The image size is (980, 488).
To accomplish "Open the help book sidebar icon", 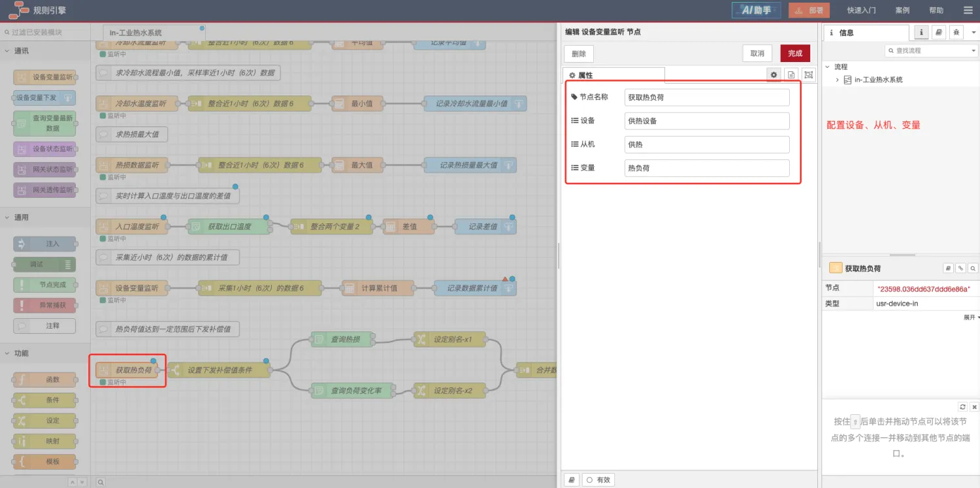I will pos(939,32).
